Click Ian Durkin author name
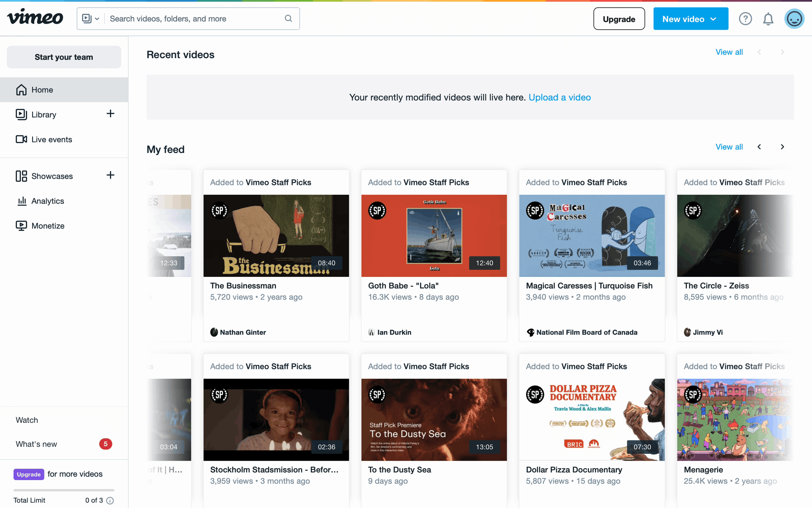812x508 pixels. click(x=394, y=332)
